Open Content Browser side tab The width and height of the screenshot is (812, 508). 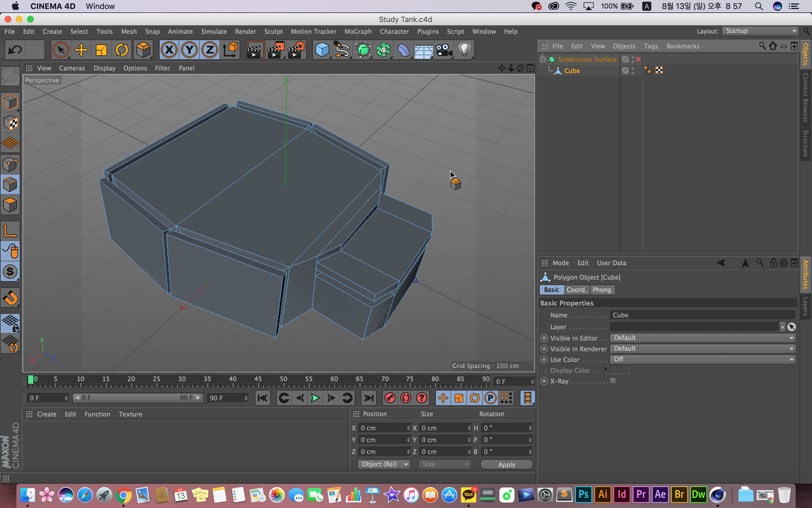click(806, 97)
